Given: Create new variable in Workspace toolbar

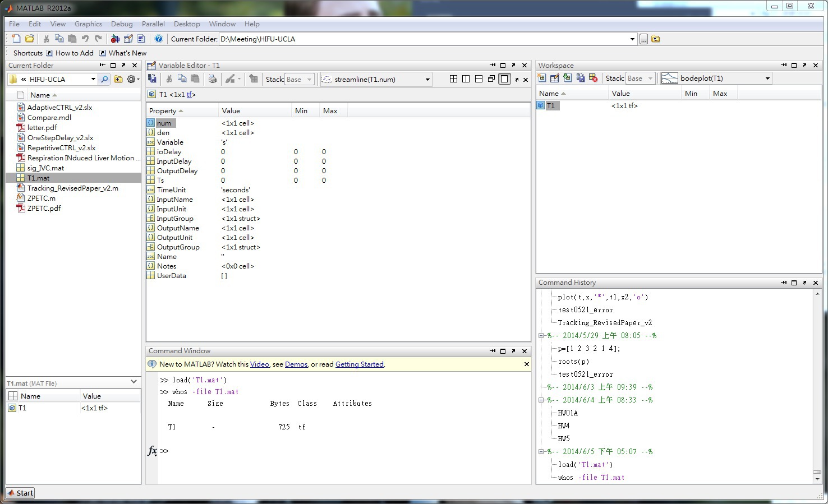Looking at the screenshot, I should click(542, 78).
